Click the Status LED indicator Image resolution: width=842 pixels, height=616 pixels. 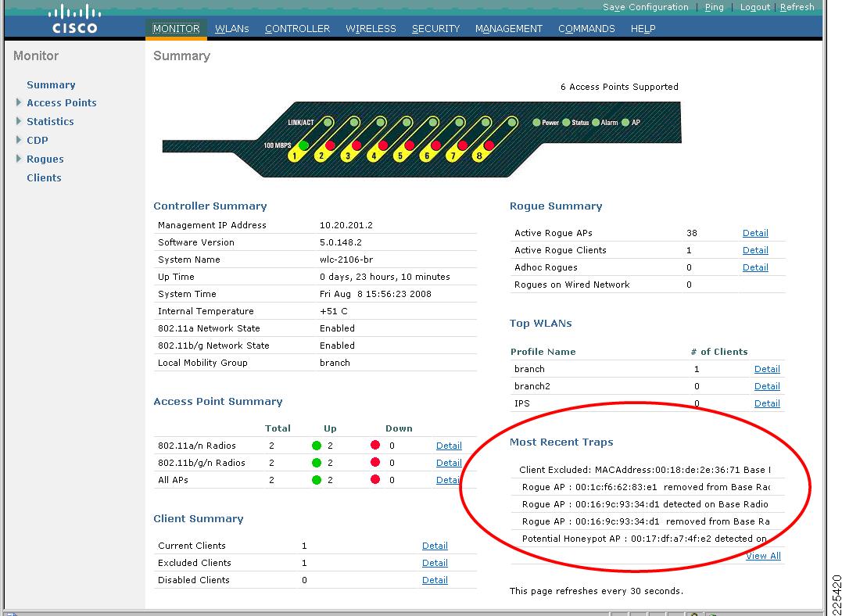coord(566,123)
